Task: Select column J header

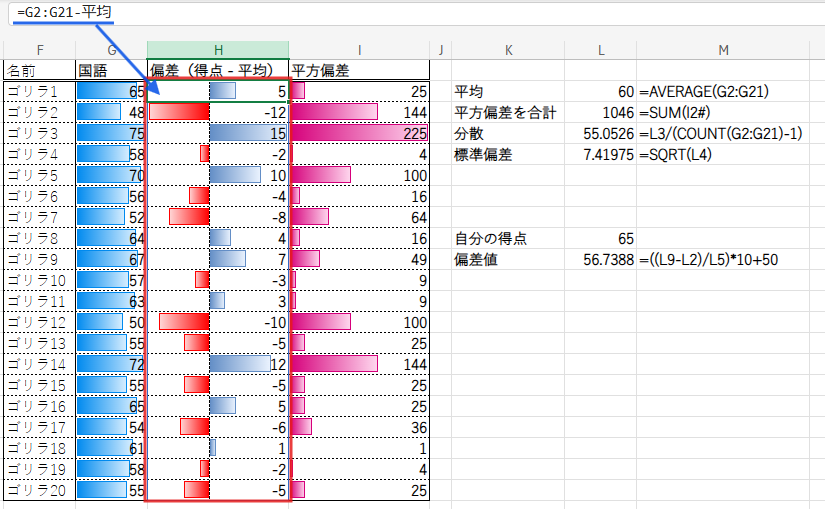Action: pos(441,50)
